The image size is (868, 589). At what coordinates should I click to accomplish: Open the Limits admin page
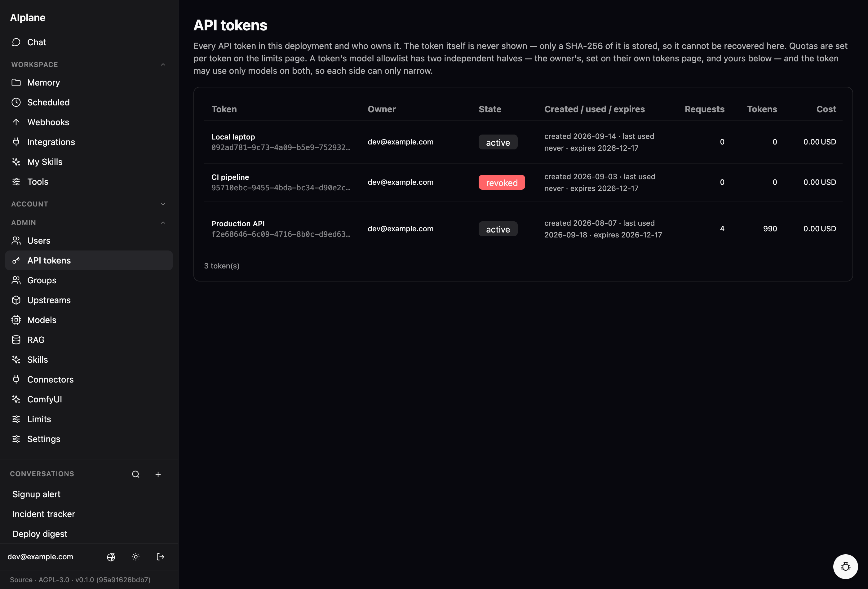89,419
